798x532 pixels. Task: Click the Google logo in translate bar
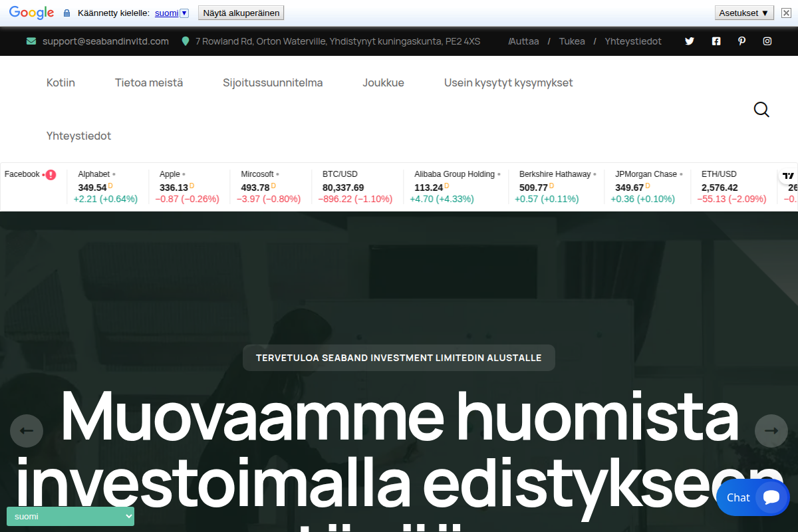click(31, 13)
